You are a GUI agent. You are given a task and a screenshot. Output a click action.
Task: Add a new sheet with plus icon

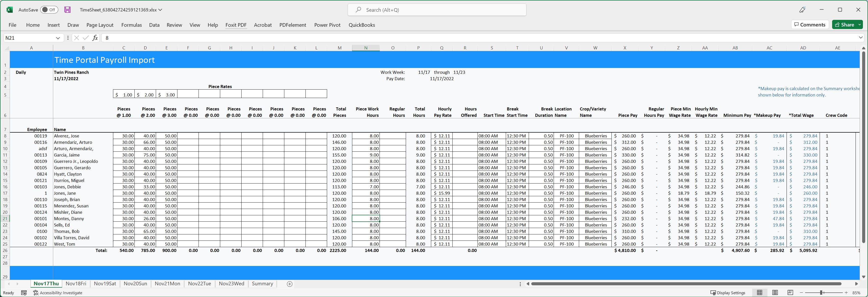(x=289, y=284)
